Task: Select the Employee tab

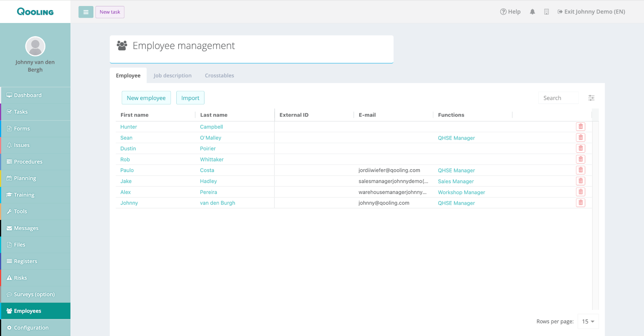Action: 128,75
